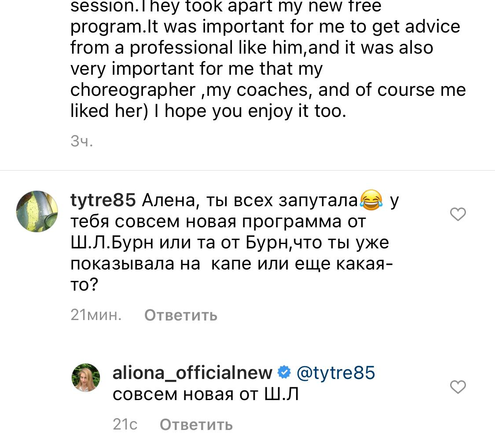The image size is (495, 448).
Task: Click the 21с timestamp on the reply
Action: tap(125, 424)
